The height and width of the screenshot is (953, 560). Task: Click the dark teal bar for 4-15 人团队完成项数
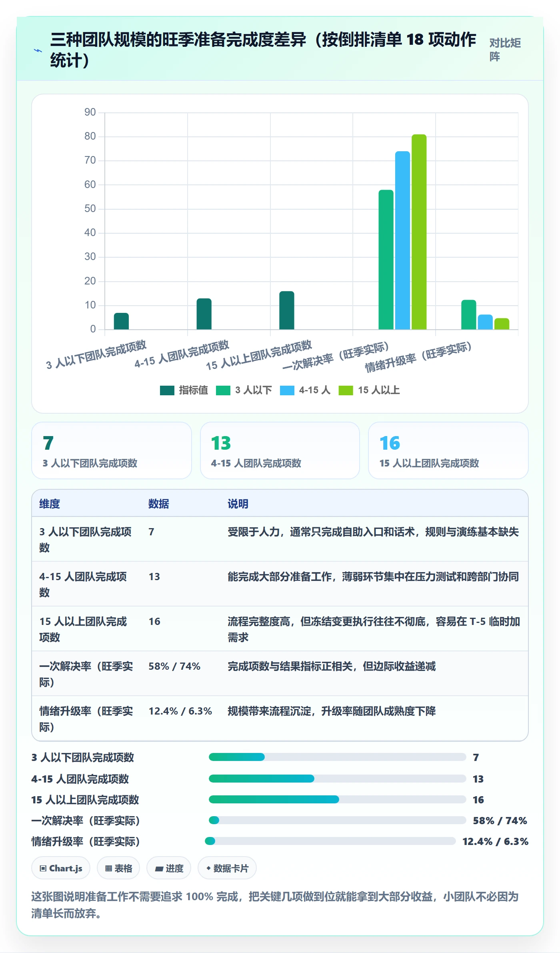coord(204,314)
